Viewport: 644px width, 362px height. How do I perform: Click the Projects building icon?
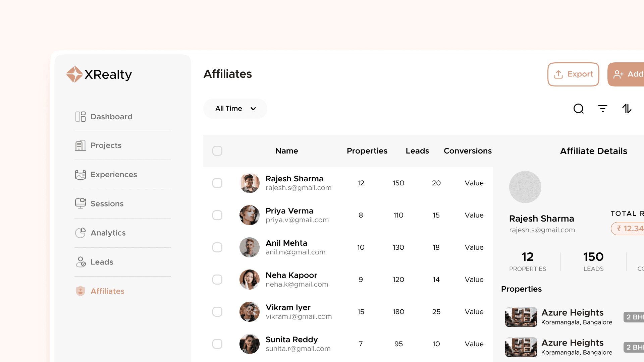(x=80, y=145)
